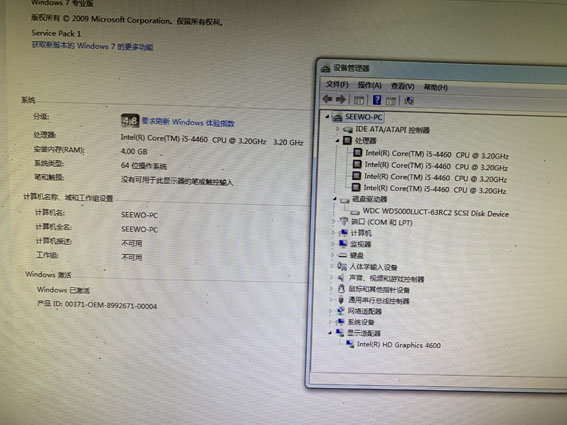Viewport: 567px width, 425px height.
Task: Click the 要求刷新 Windows 体验指数 link
Action: coord(188,122)
